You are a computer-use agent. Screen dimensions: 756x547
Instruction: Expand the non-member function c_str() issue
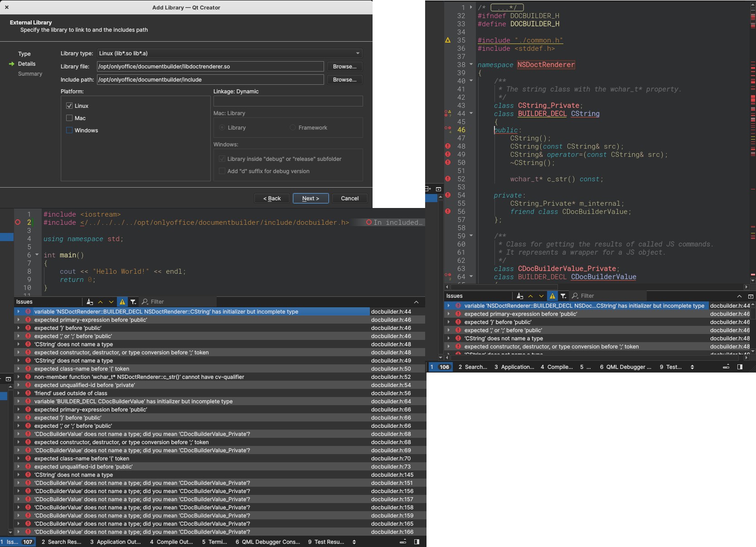(x=19, y=377)
